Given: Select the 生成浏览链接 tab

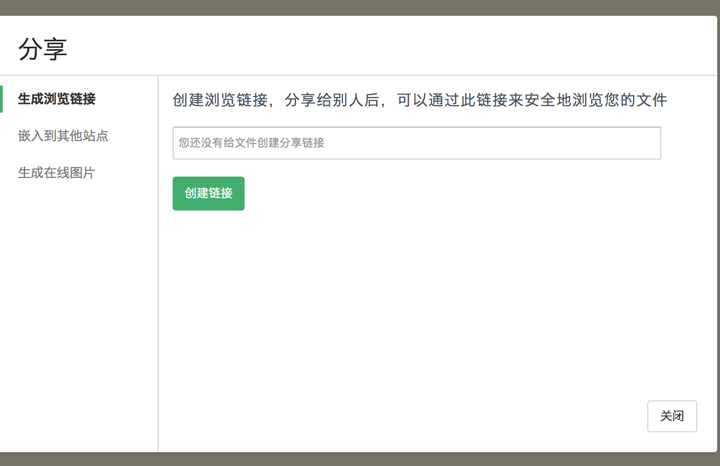Looking at the screenshot, I should pos(56,99).
